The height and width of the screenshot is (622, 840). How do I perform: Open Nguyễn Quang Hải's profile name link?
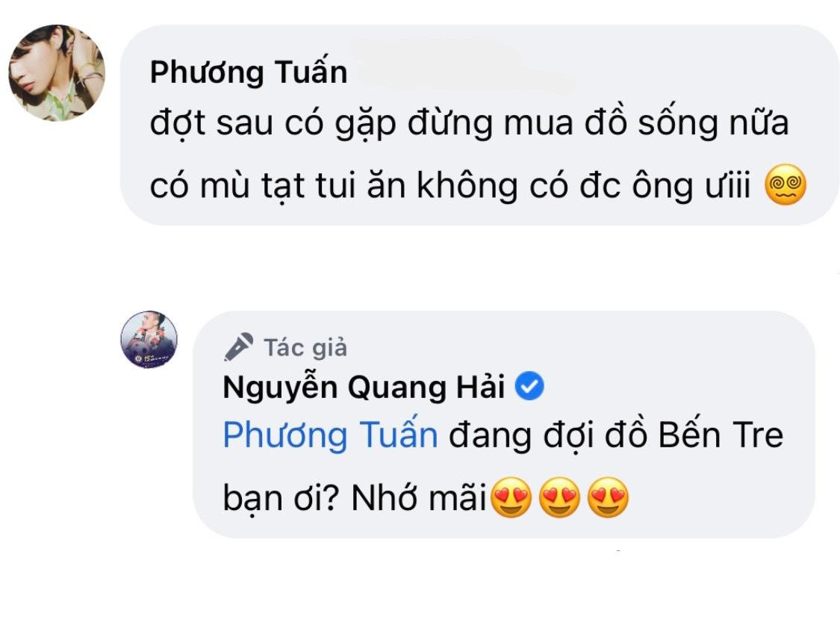pyautogui.click(x=364, y=387)
